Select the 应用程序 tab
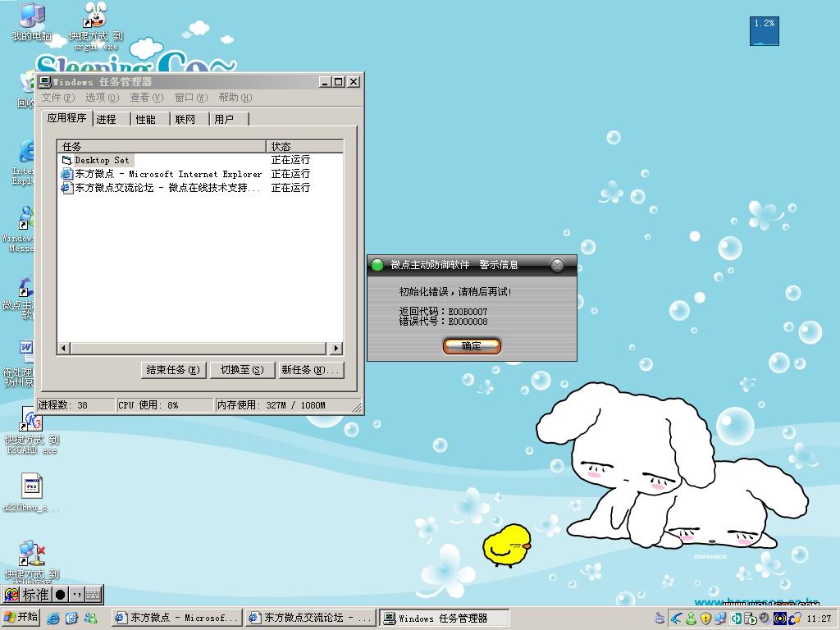The height and width of the screenshot is (630, 840). (67, 118)
